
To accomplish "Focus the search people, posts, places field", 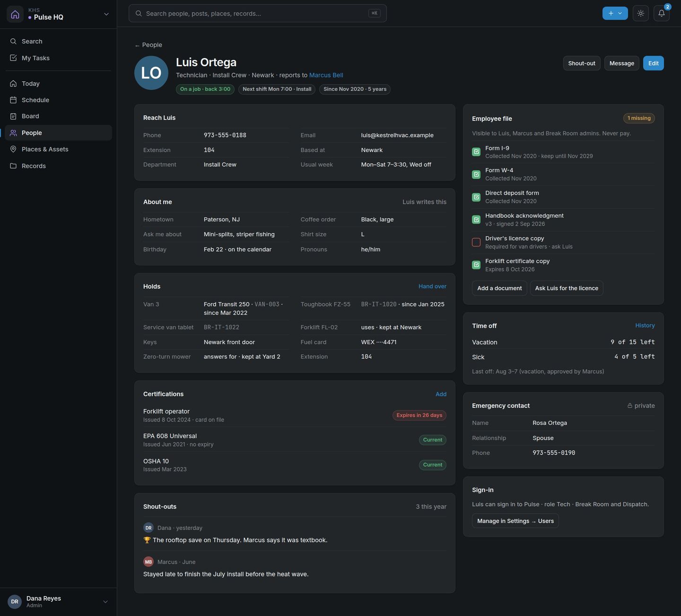I will point(258,13).
